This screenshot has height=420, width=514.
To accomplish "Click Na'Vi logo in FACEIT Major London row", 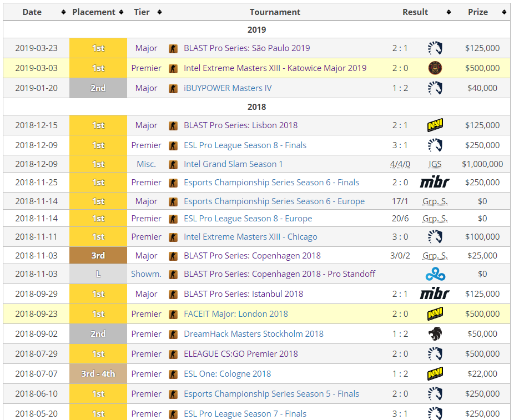I will click(435, 314).
